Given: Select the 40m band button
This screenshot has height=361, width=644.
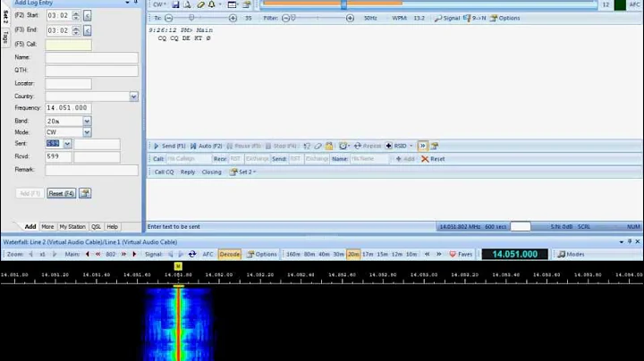Looking at the screenshot, I should (324, 255).
